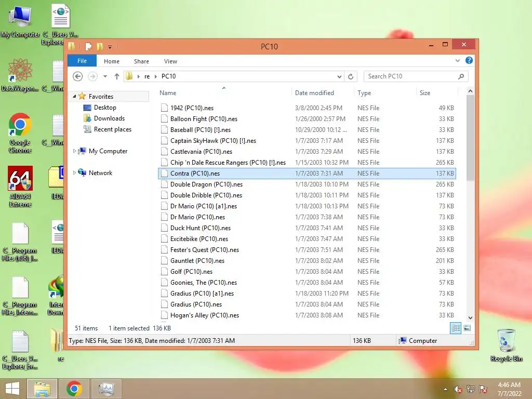Open the View ribbon tab
Image resolution: width=532 pixels, height=399 pixels.
click(170, 61)
